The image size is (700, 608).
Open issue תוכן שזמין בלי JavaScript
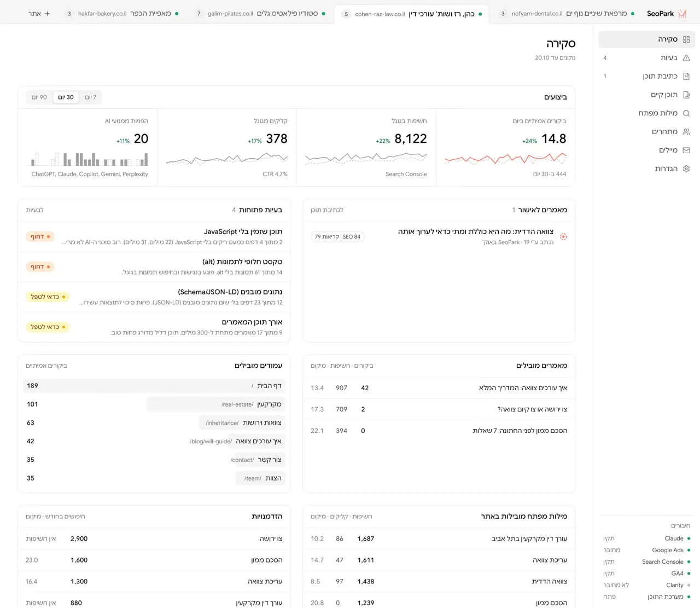pyautogui.click(x=154, y=237)
